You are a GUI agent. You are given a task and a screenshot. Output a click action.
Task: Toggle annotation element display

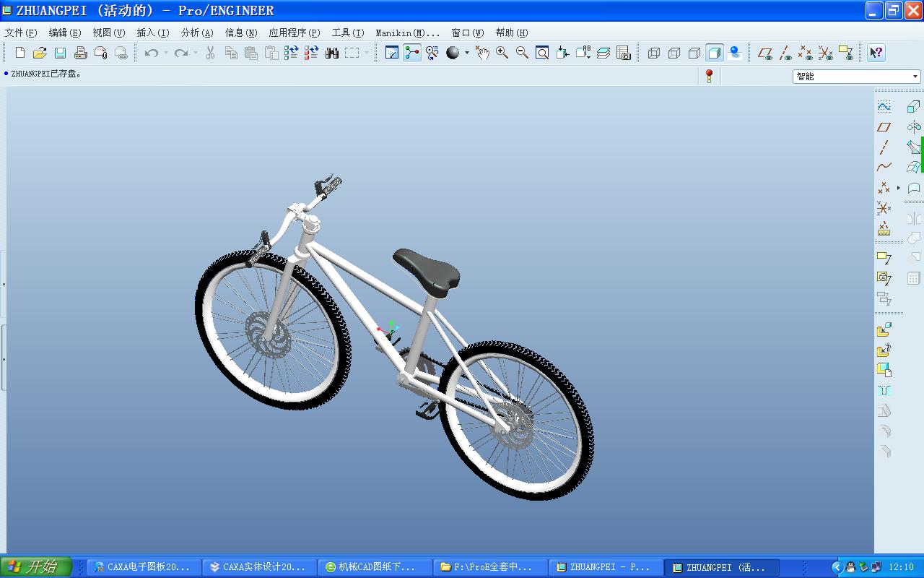(x=846, y=53)
